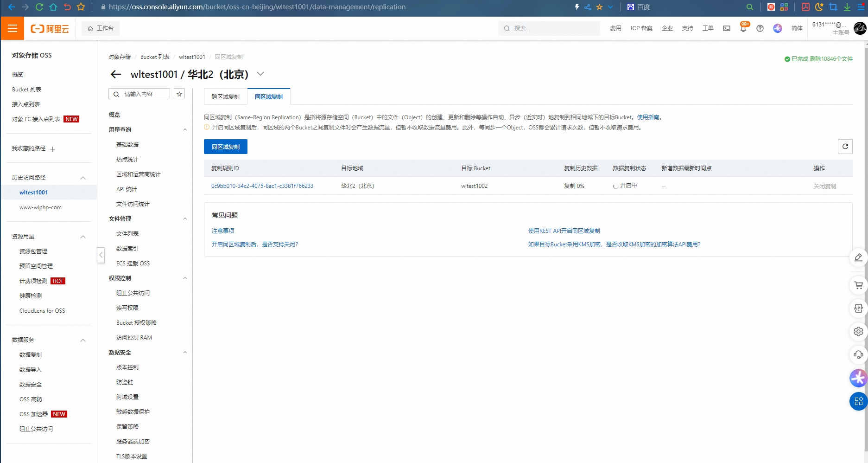
Task: Collapse the 文件管理 menu group
Action: pos(185,219)
